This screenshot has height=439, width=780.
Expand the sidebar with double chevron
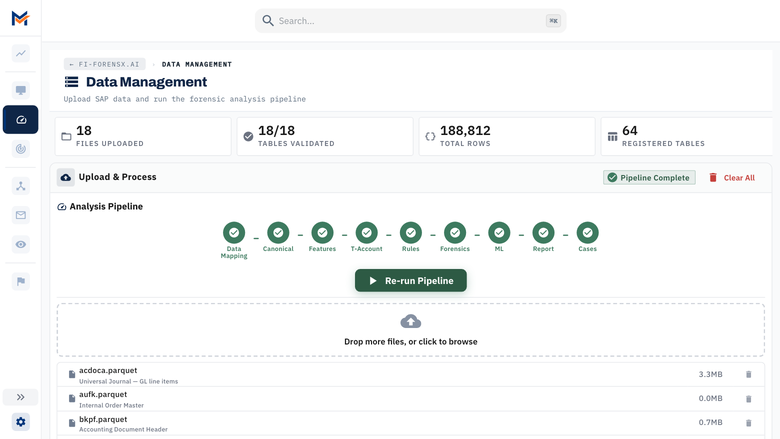click(x=20, y=397)
